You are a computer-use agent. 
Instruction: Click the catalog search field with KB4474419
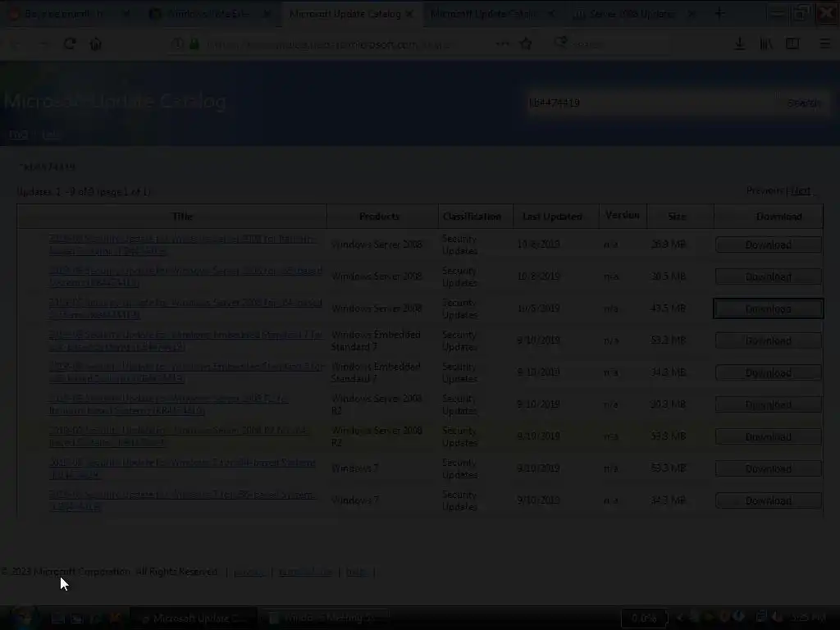pos(651,103)
